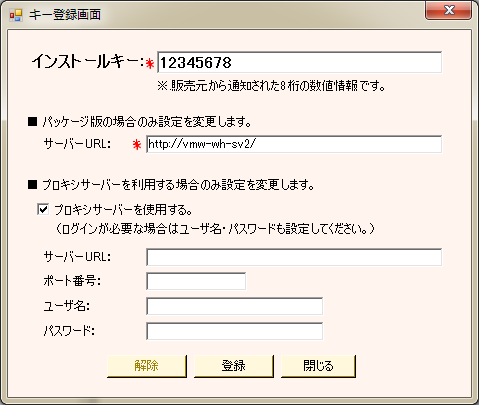Click the 登録 button
Screen dimensions: 479x405
point(234,366)
